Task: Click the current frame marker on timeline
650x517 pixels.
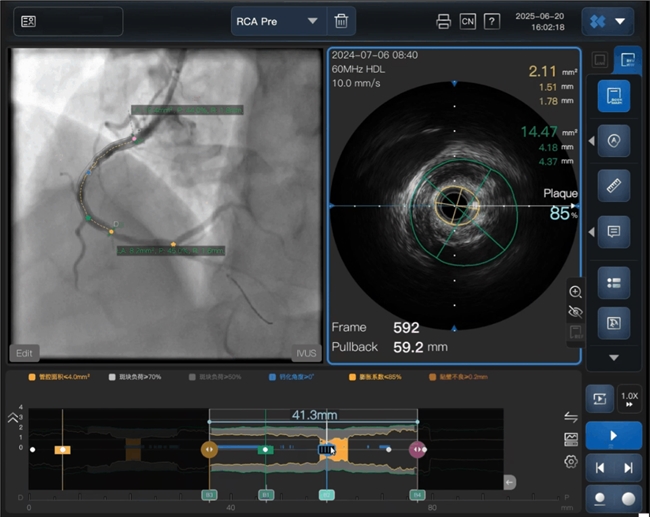Action: click(x=327, y=450)
